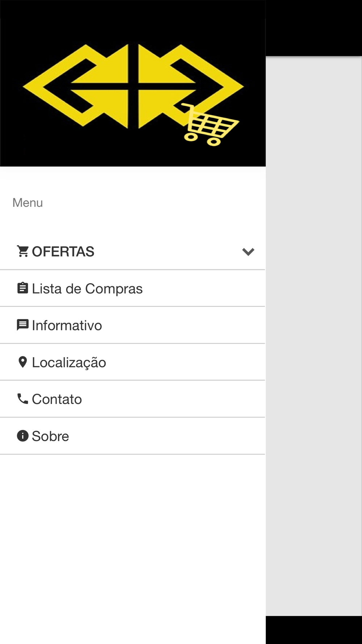The width and height of the screenshot is (362, 644).
Task: Click the Menu header label
Action: click(28, 202)
